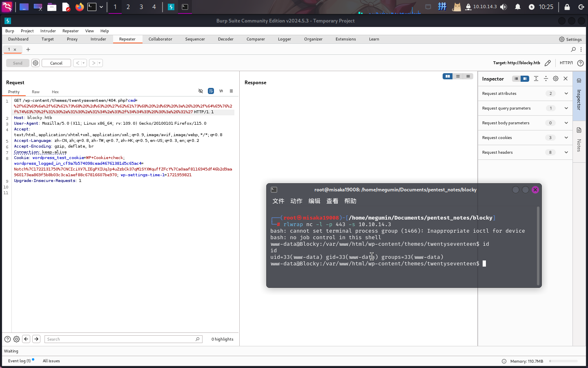This screenshot has height=368, width=588.
Task: Close Repeater tab 1
Action: tap(15, 49)
